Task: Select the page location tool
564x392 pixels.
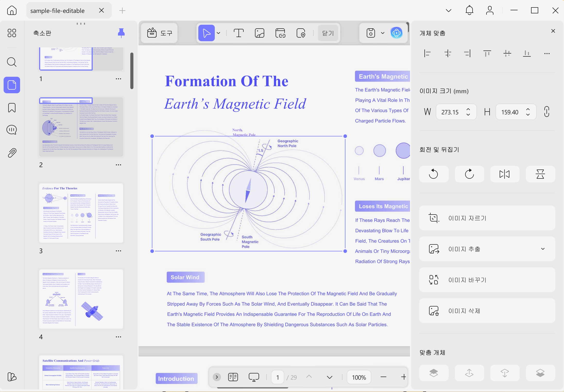Action: [x=301, y=33]
